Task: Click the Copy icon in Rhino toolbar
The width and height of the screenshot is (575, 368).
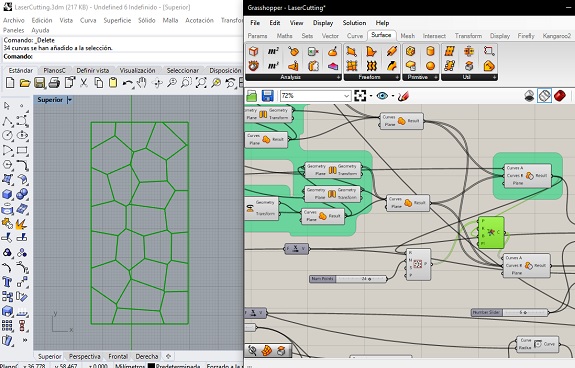Action: pyautogui.click(x=98, y=83)
